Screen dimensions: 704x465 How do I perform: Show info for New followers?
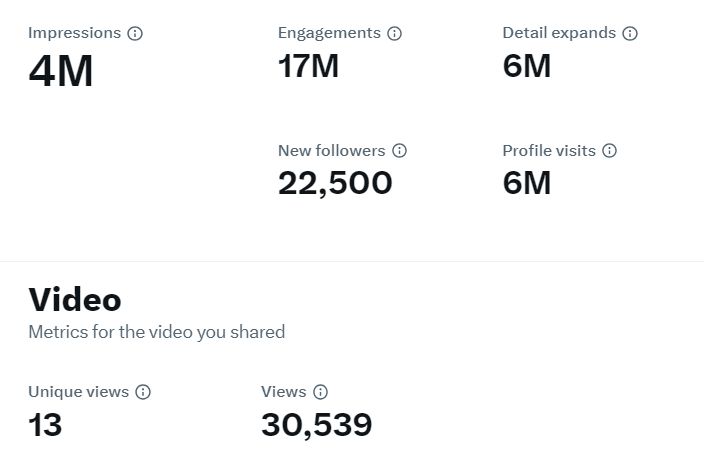[399, 150]
